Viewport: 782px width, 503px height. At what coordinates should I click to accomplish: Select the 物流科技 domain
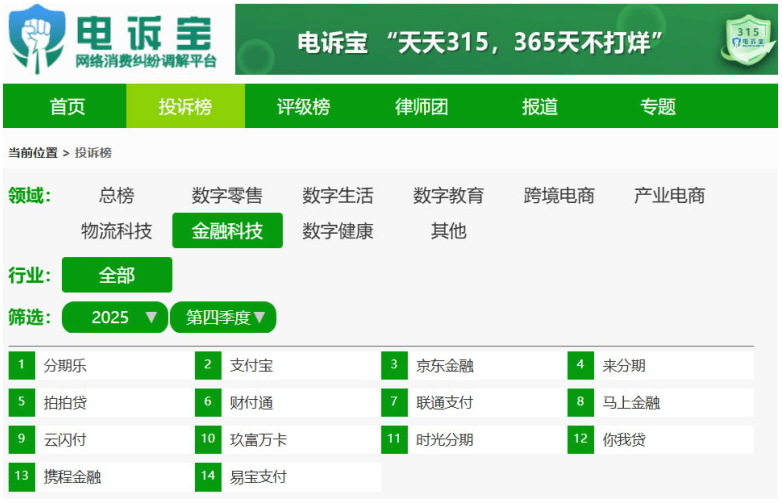[x=117, y=231]
